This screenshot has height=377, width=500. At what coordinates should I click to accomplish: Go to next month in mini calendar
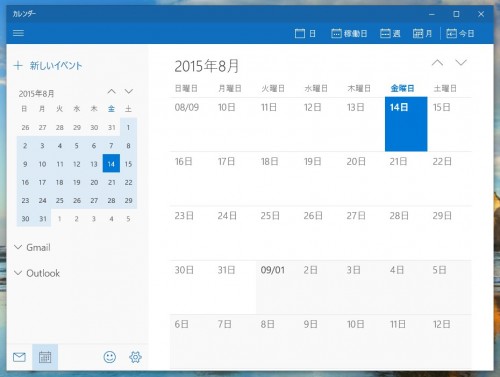[129, 91]
